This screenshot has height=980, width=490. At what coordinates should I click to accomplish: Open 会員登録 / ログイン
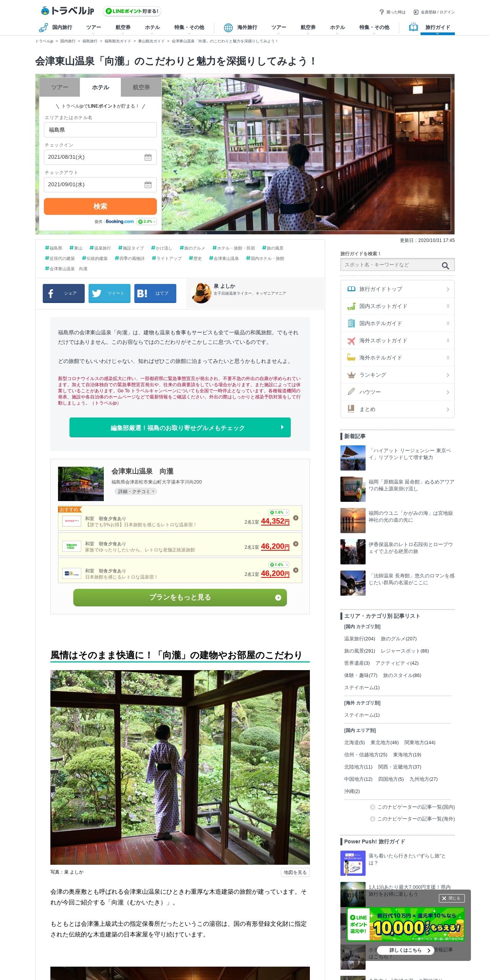(434, 12)
